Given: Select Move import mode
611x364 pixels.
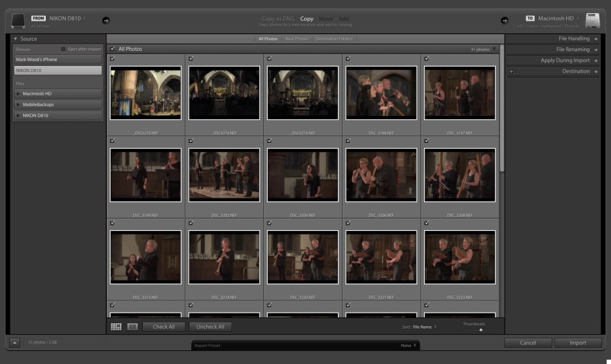Looking at the screenshot, I should pyautogui.click(x=326, y=19).
